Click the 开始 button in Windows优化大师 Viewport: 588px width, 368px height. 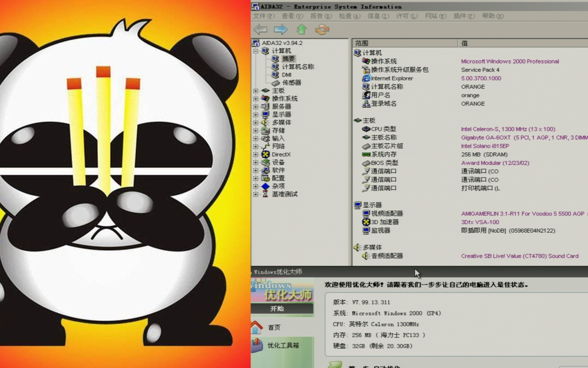coord(282,308)
